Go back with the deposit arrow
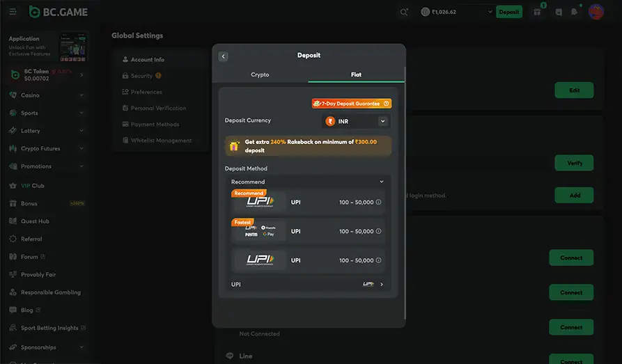 [224, 56]
